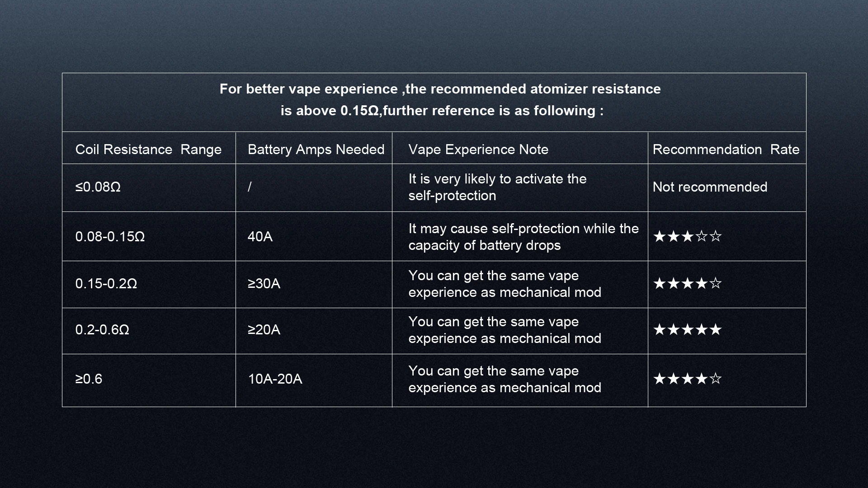868x488 pixels.
Task: Click the Vape Experience Note header
Action: click(x=478, y=150)
